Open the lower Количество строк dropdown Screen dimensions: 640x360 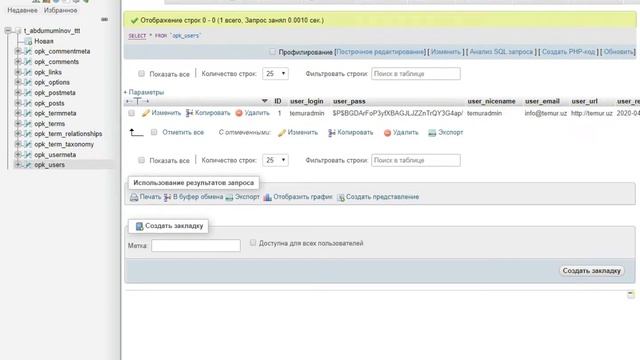pos(275,160)
